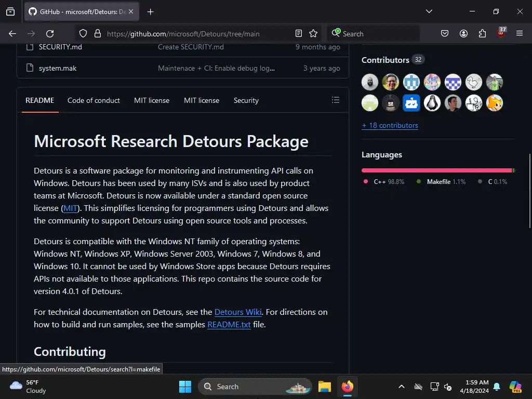Open weather widget showing 56°F Cloudy
The width and height of the screenshot is (532, 399).
28,387
